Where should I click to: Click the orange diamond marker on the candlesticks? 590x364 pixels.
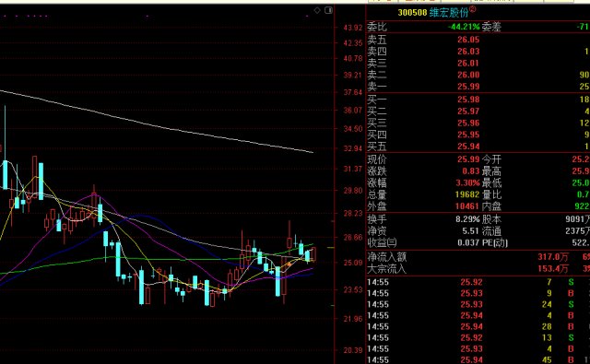[x=289, y=264]
